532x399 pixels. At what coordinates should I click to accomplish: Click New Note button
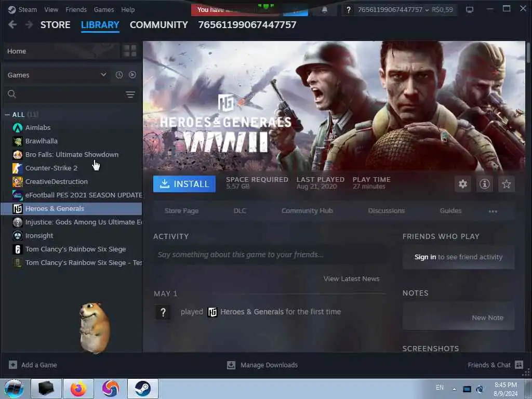pyautogui.click(x=487, y=317)
